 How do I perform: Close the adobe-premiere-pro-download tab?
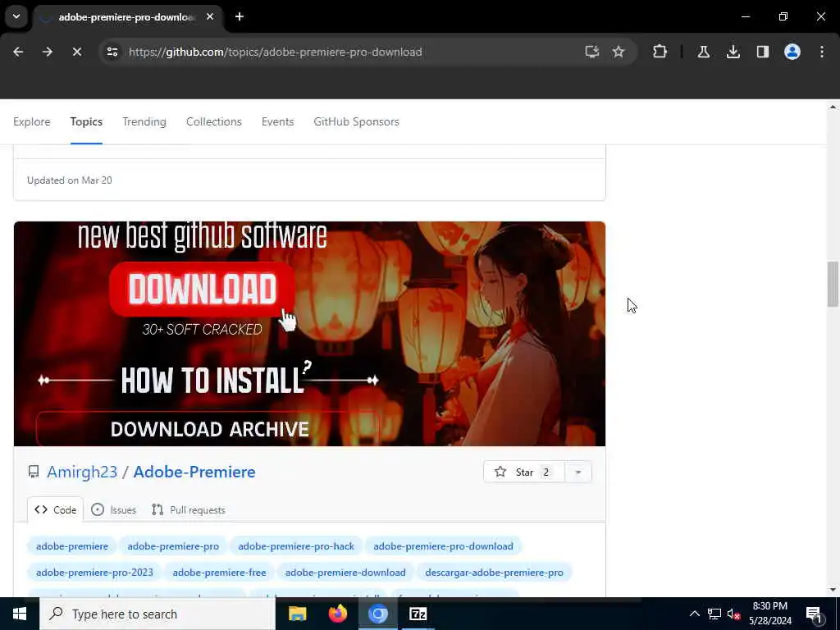[x=210, y=16]
